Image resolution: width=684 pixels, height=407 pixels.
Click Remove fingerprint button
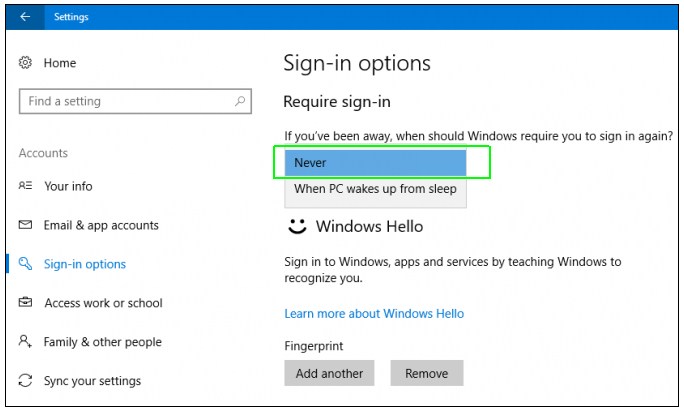[x=427, y=373]
